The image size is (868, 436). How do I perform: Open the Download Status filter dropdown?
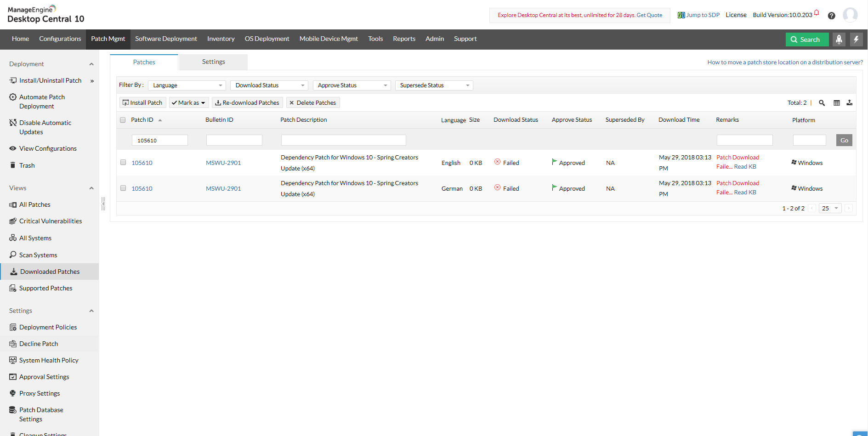[269, 85]
